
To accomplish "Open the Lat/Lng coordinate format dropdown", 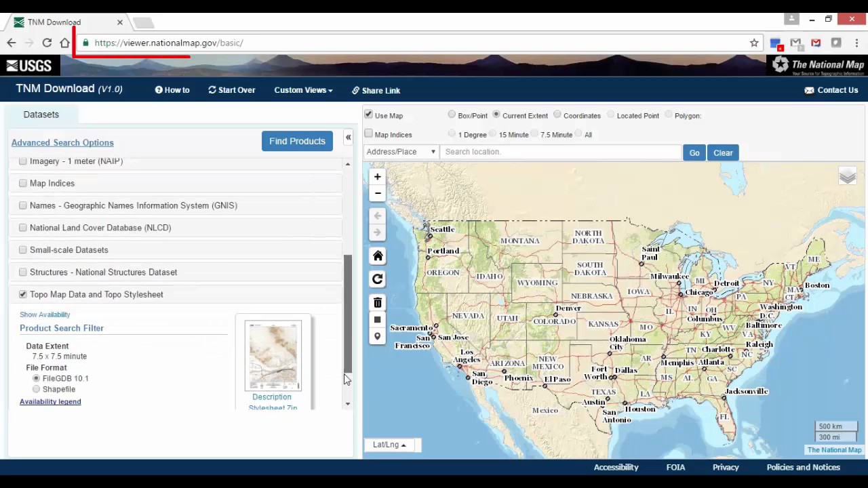I will [389, 445].
